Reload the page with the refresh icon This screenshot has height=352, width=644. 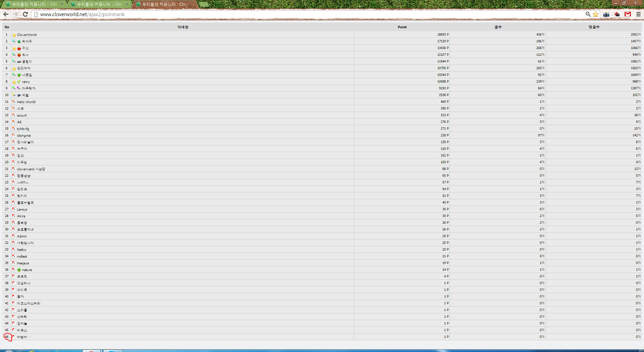click(25, 14)
